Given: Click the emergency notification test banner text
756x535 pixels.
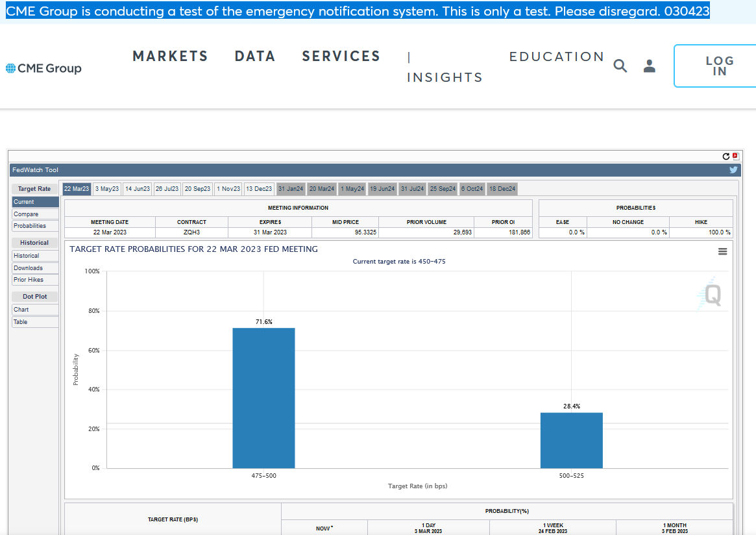Looking at the screenshot, I should tap(358, 11).
